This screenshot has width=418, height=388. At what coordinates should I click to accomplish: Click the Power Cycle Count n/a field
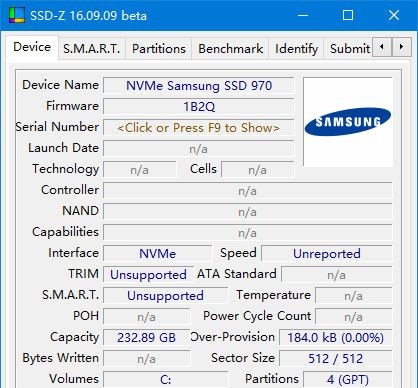(354, 317)
